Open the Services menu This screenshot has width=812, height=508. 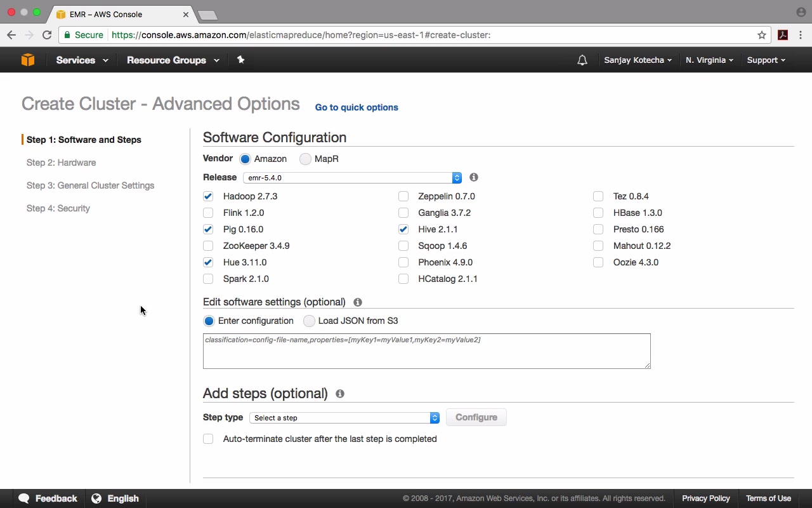(x=82, y=60)
